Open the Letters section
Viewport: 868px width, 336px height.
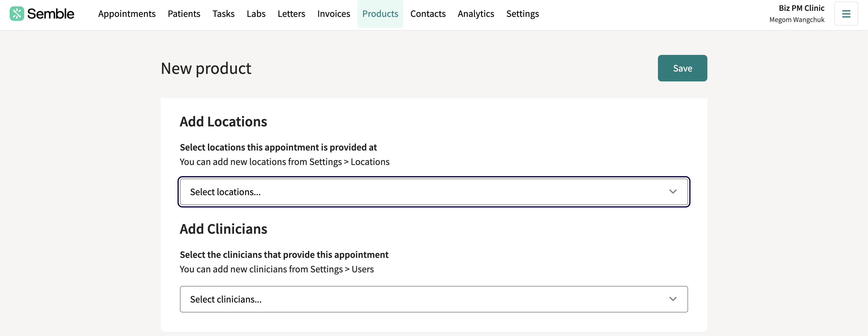point(291,14)
